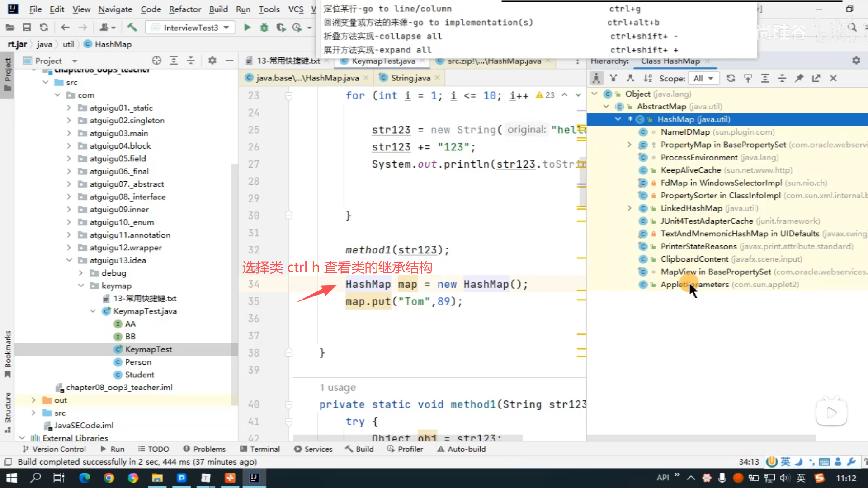Switch to Supertypes Hierarchy view
The image size is (868, 488).
click(x=613, y=78)
